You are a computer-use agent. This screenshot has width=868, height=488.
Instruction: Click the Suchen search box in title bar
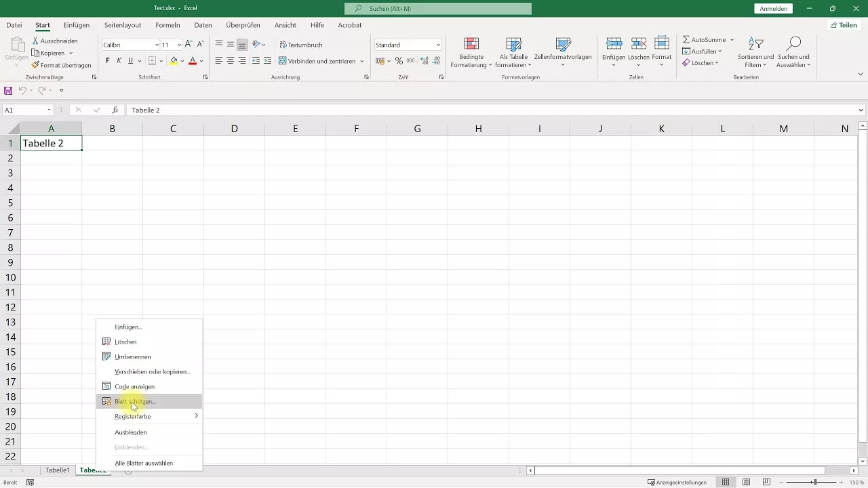coord(438,9)
